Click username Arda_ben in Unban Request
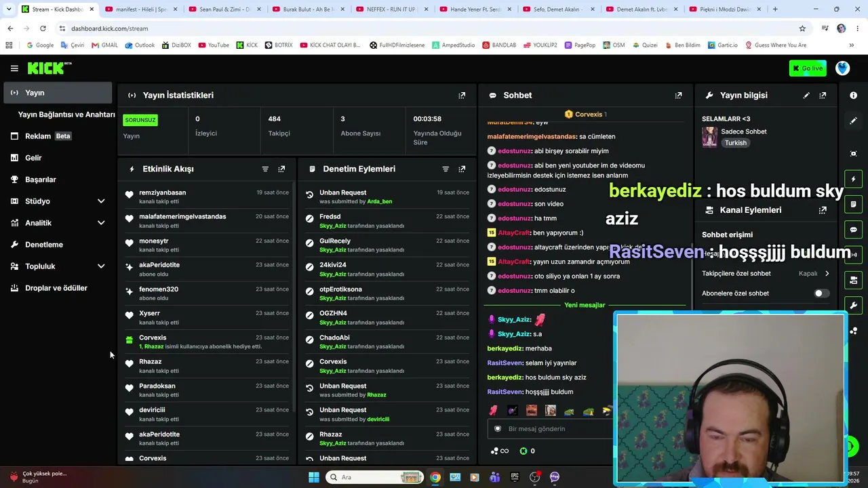The height and width of the screenshot is (488, 868). (x=379, y=201)
